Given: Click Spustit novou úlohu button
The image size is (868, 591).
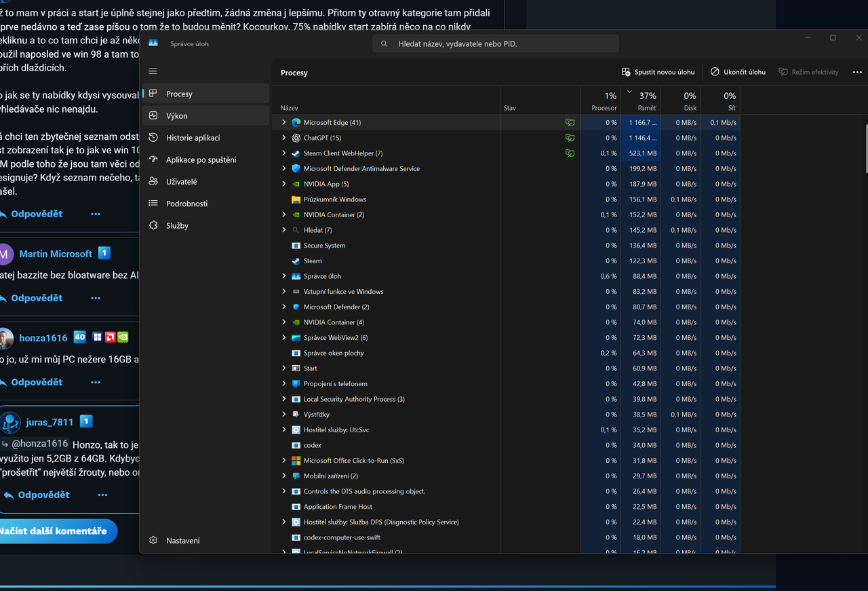Looking at the screenshot, I should point(658,72).
